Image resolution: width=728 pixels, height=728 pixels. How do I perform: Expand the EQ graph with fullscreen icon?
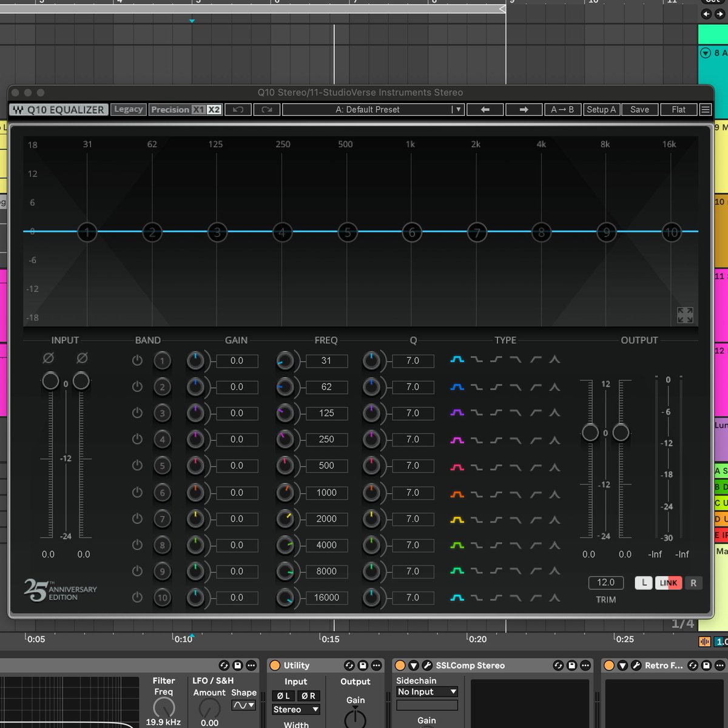pyautogui.click(x=685, y=315)
